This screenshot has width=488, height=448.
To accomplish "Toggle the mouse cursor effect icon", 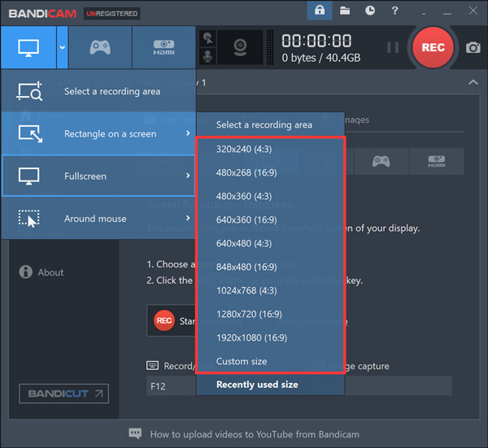I will tap(207, 39).
